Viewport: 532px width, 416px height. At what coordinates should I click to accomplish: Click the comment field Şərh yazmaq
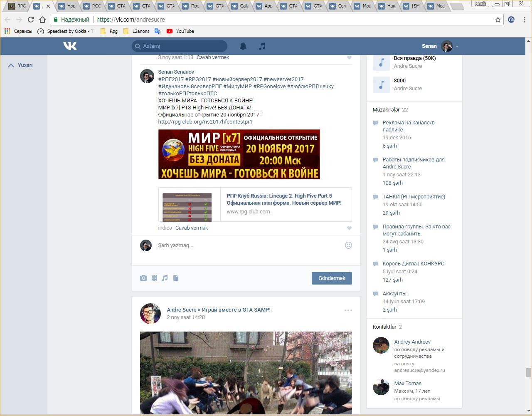tap(249, 245)
